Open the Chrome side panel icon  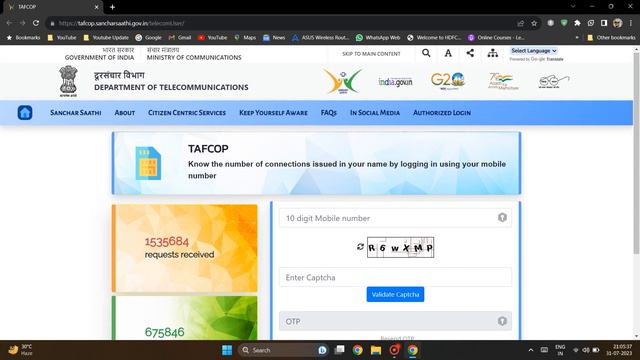click(x=604, y=23)
